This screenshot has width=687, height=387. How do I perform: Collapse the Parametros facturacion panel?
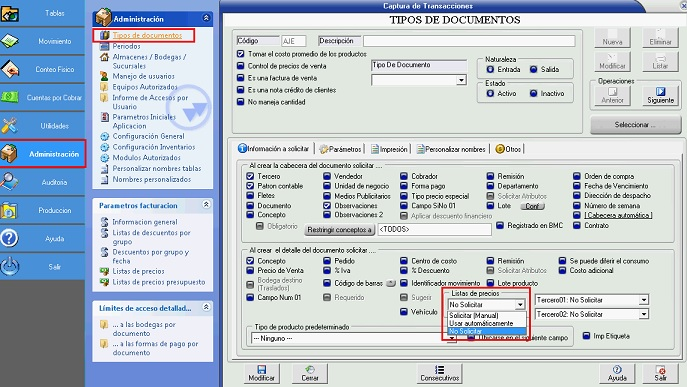coord(206,205)
